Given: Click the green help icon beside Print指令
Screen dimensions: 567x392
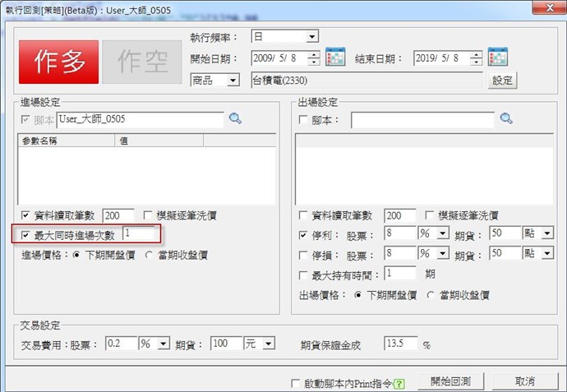Looking at the screenshot, I should click(x=399, y=383).
